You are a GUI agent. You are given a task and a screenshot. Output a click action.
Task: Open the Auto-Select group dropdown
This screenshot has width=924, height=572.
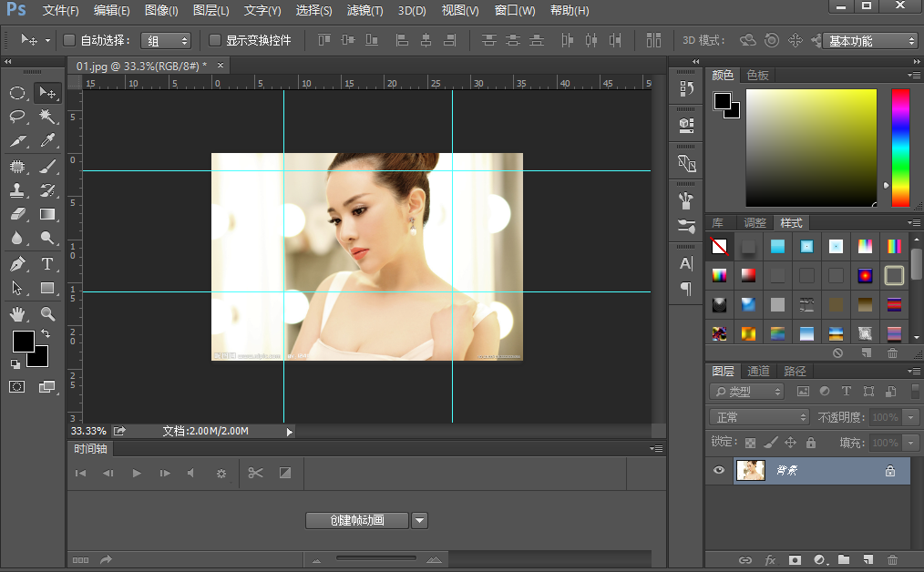pyautogui.click(x=166, y=41)
